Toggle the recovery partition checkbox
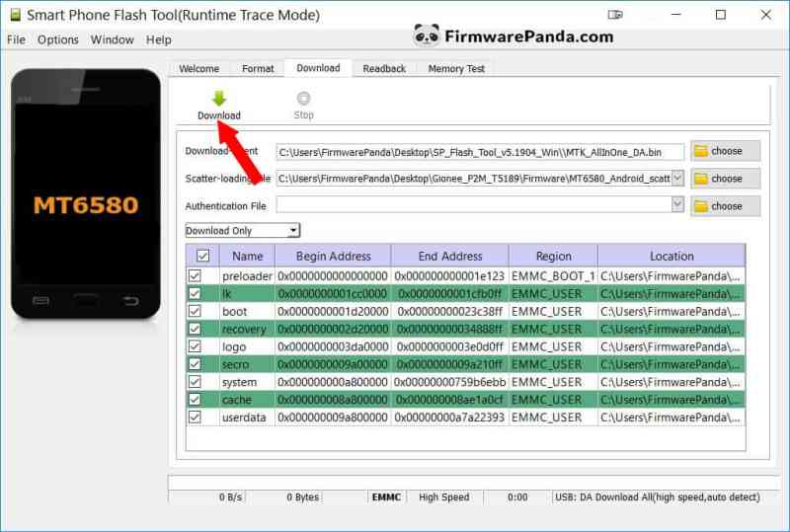 pos(195,329)
